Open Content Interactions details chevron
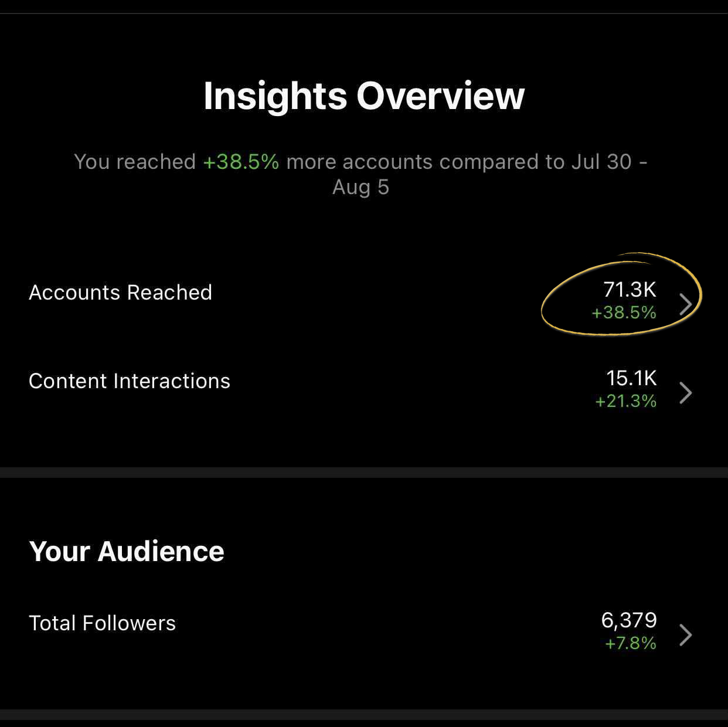728x727 pixels. (685, 393)
